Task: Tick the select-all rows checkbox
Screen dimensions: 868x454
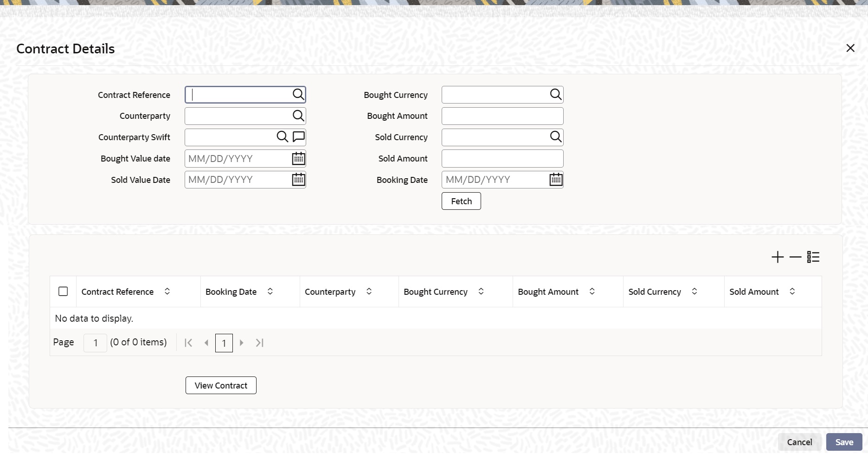Action: tap(63, 292)
